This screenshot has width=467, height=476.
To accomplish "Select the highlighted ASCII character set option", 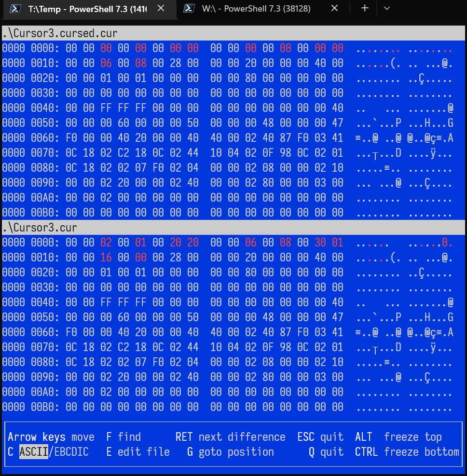I will 33,452.
